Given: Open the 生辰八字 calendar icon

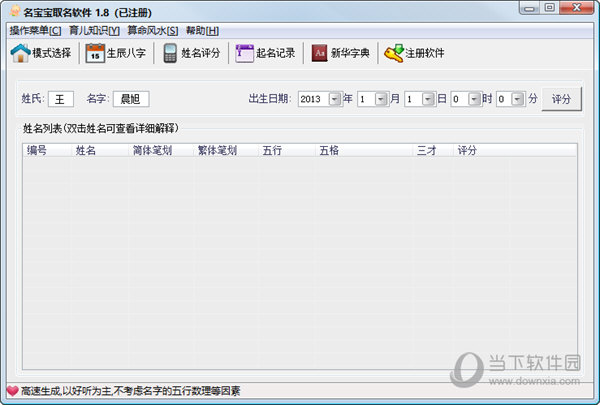Looking at the screenshot, I should pyautogui.click(x=95, y=53).
